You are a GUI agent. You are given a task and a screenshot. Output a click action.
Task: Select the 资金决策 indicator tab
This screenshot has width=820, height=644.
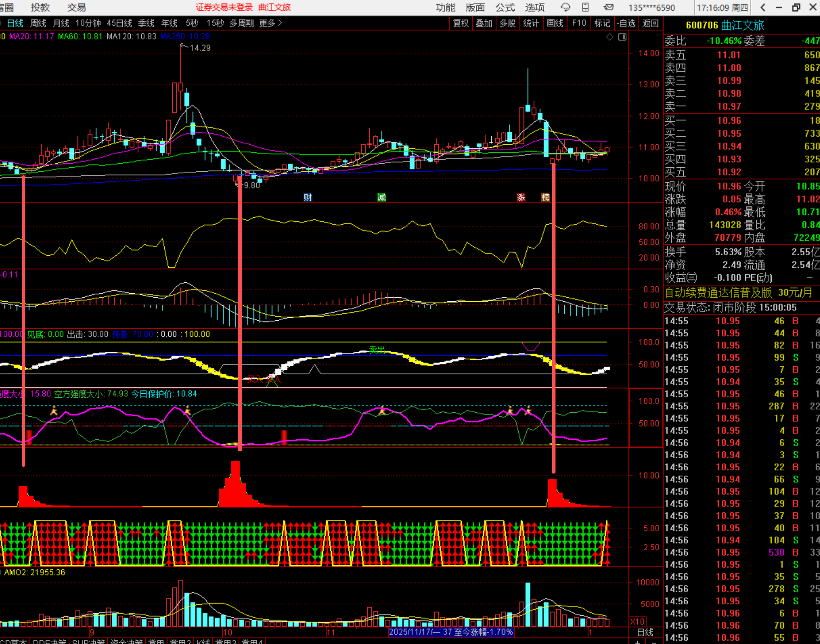point(126,641)
